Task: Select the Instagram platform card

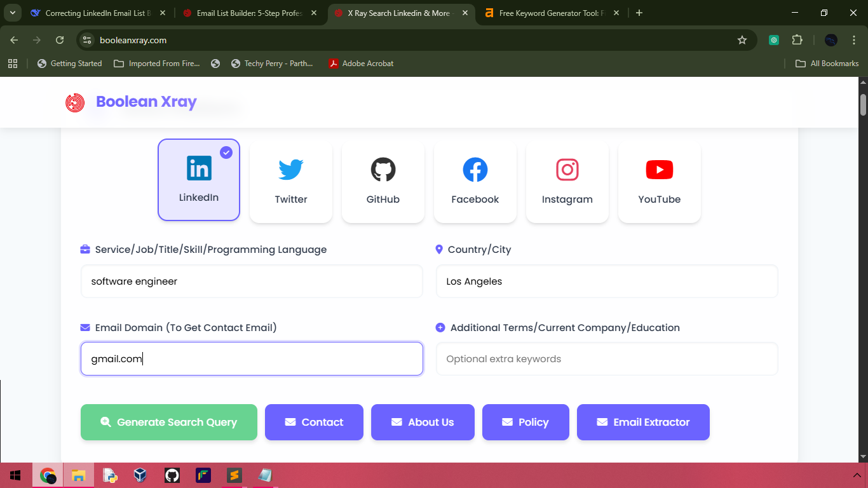Action: [x=567, y=182]
